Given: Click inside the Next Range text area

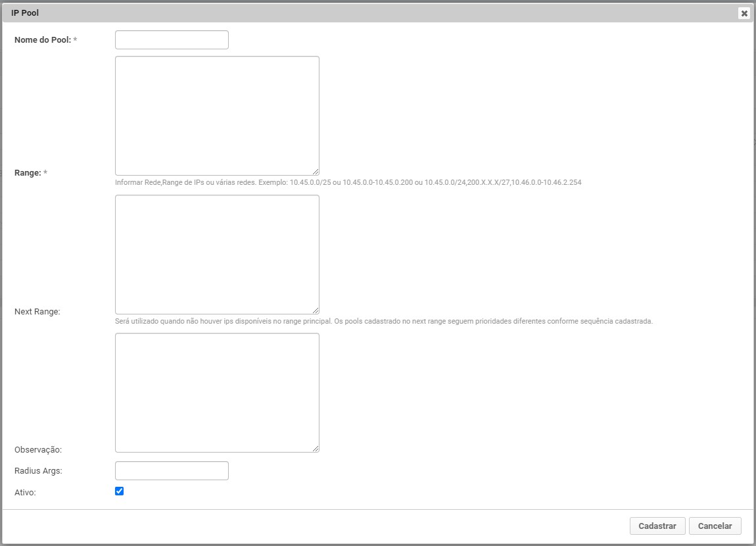Looking at the screenshot, I should point(217,255).
